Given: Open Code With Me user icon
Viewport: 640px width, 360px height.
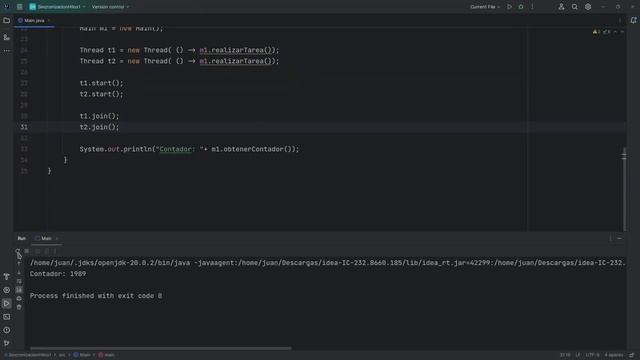Looking at the screenshot, I should 561,7.
